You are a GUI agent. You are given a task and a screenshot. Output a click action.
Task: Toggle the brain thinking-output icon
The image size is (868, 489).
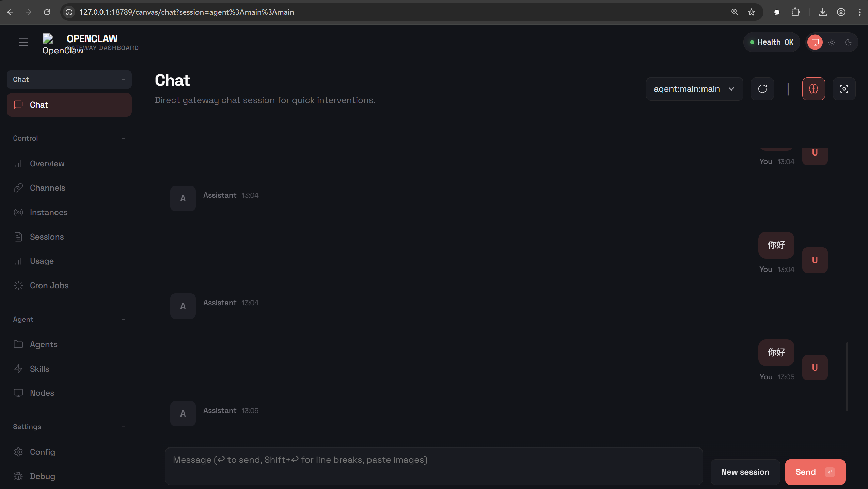(814, 89)
